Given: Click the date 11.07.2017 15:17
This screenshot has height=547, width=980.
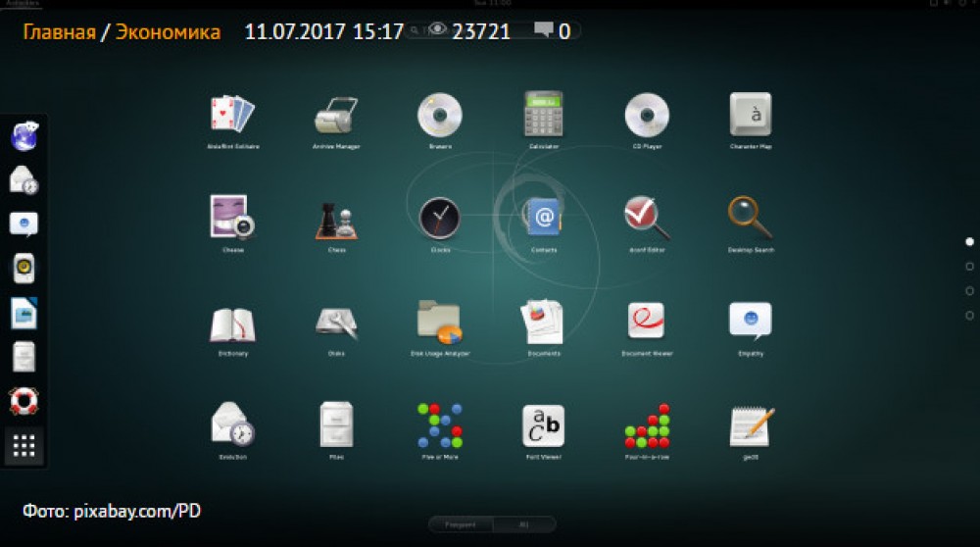Looking at the screenshot, I should point(323,32).
